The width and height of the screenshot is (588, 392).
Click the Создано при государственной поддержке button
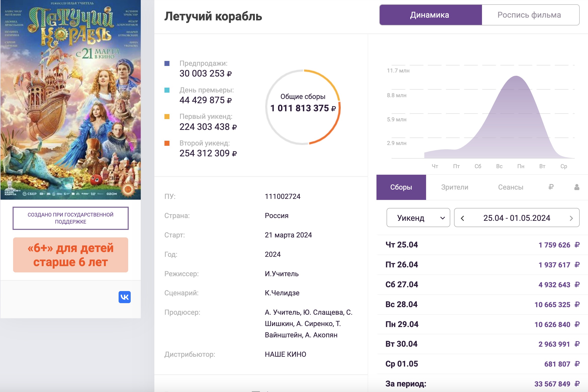(71, 218)
